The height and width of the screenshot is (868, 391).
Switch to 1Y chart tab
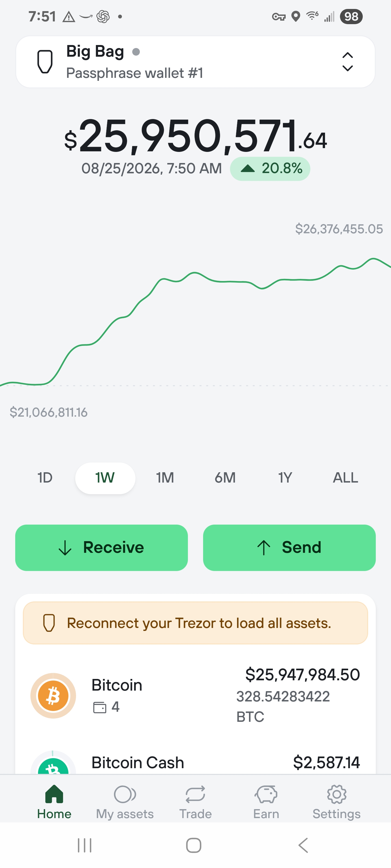coord(285,477)
